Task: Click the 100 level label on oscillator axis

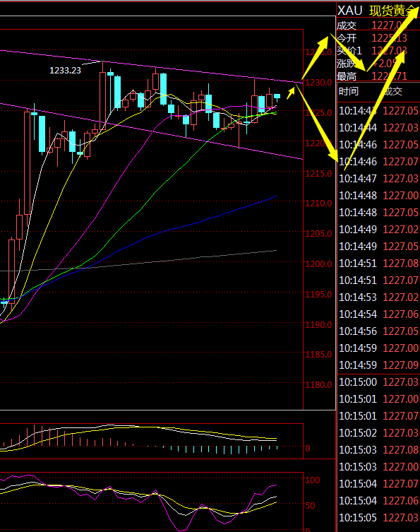Action: point(313,480)
